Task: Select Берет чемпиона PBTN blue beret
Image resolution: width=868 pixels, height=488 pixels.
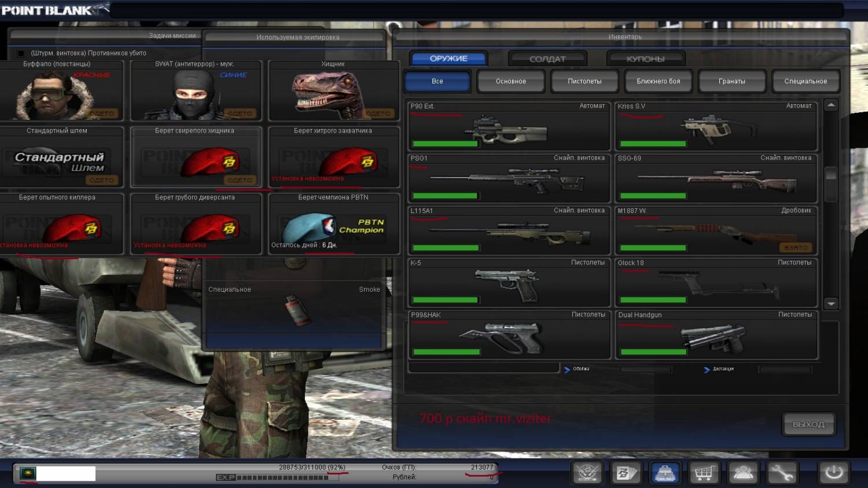Action: 334,223
